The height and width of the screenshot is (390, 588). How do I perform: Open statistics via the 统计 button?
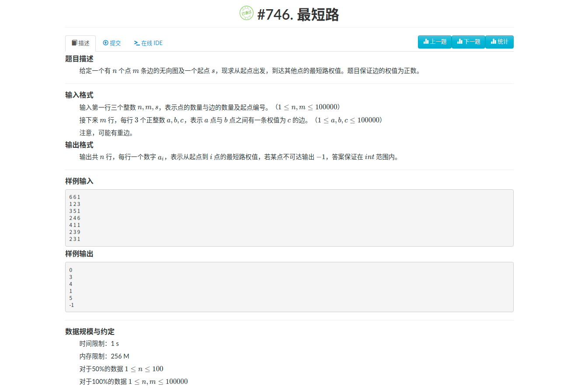(x=499, y=42)
